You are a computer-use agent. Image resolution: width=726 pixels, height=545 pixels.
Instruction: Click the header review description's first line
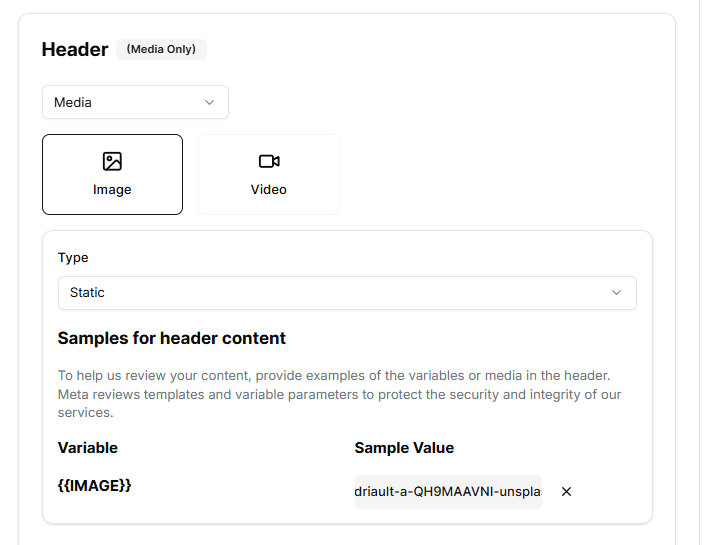click(x=334, y=376)
